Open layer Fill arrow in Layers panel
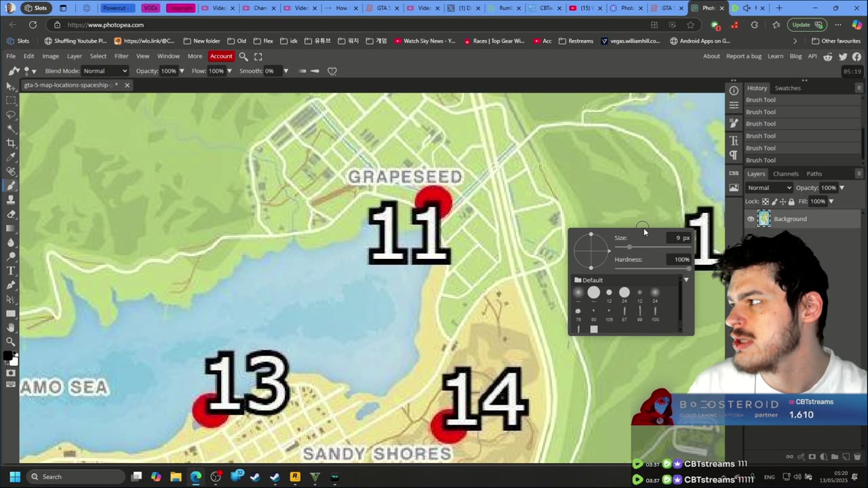Image resolution: width=868 pixels, height=488 pixels. (x=831, y=201)
